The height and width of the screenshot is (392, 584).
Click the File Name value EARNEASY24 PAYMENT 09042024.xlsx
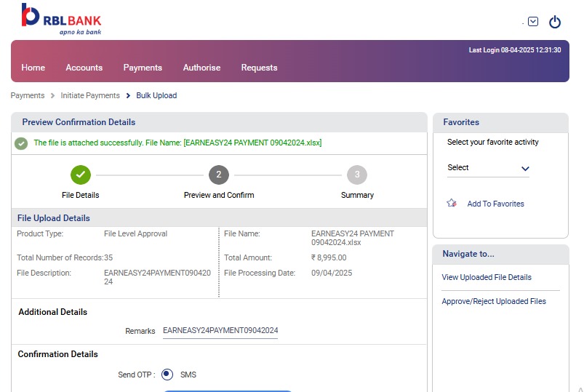352,238
